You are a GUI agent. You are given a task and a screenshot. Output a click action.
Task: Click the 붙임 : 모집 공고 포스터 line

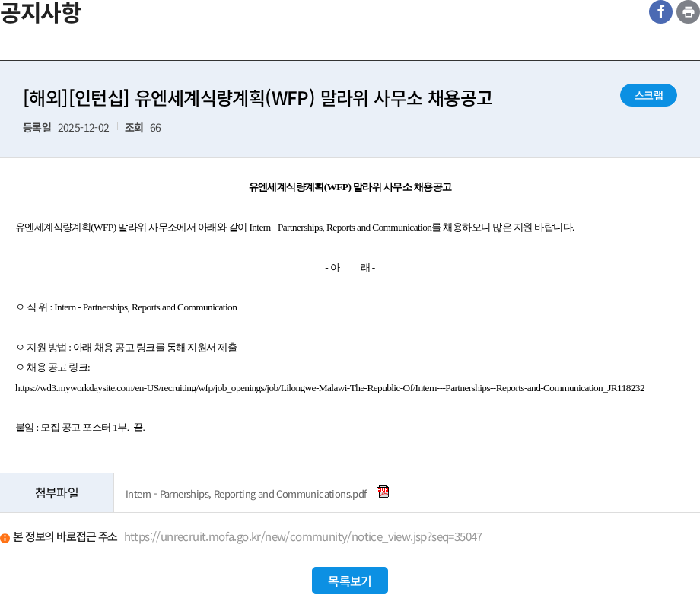[x=81, y=428]
